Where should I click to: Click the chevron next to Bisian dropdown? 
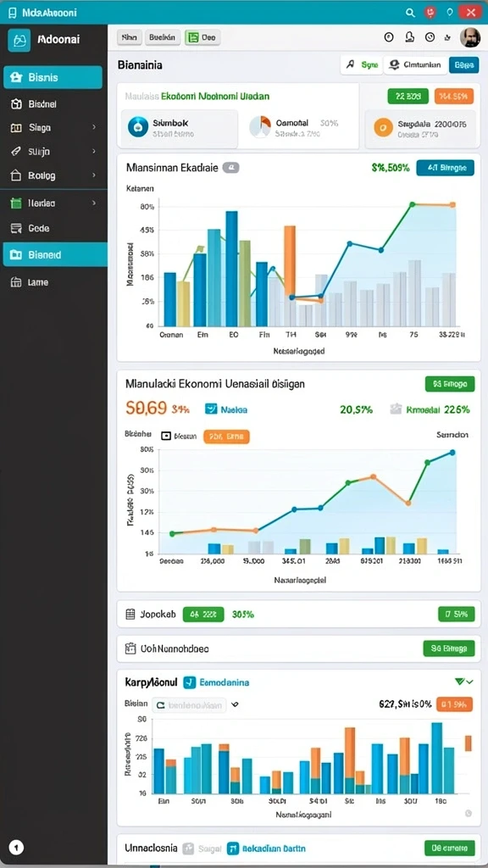click(x=236, y=704)
